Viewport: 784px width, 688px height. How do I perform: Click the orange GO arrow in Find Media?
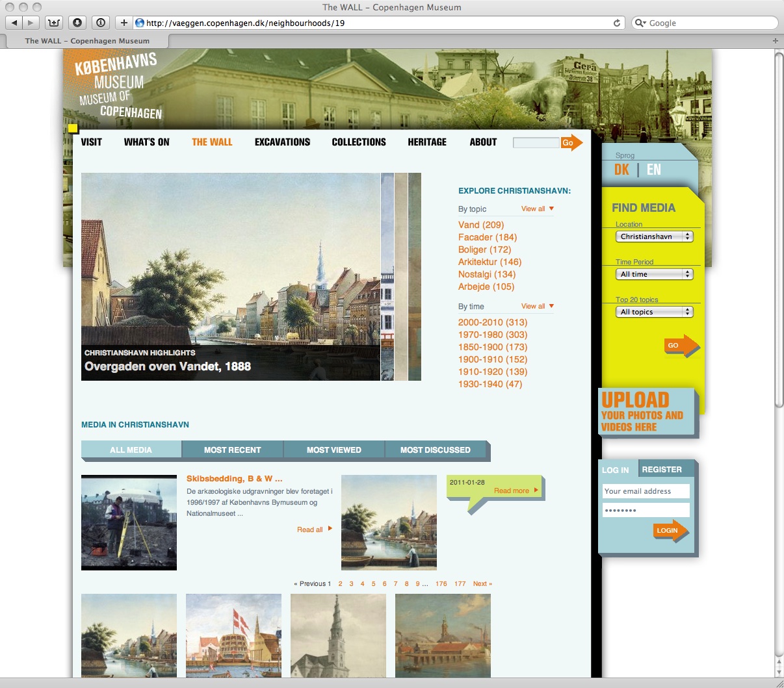click(x=681, y=345)
